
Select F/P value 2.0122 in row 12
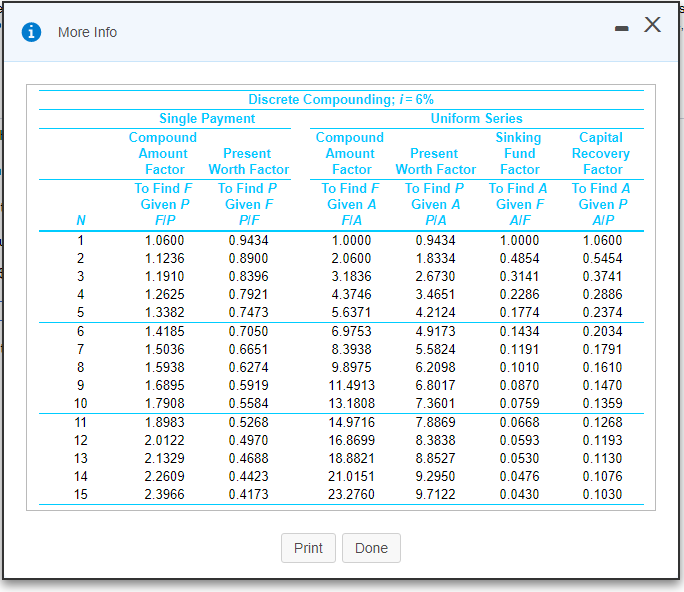[x=164, y=440]
